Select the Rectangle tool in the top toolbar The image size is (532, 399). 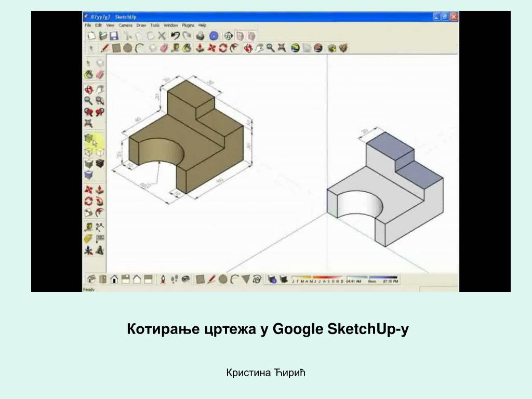[x=116, y=48]
